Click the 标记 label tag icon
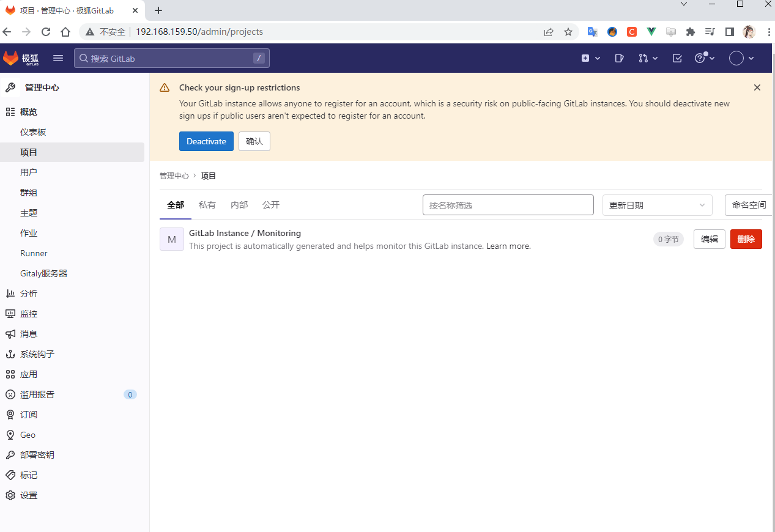775x532 pixels. tap(10, 475)
